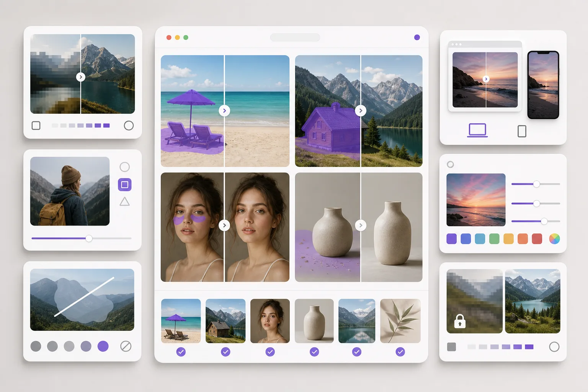The width and height of the screenshot is (588, 392).
Task: Pick the orange color swatch in sunset panel
Action: (523, 239)
